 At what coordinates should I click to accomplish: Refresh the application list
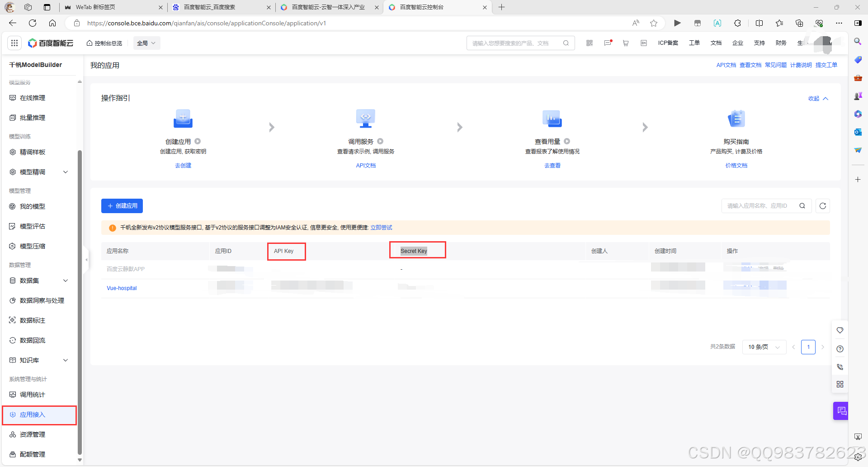(823, 206)
